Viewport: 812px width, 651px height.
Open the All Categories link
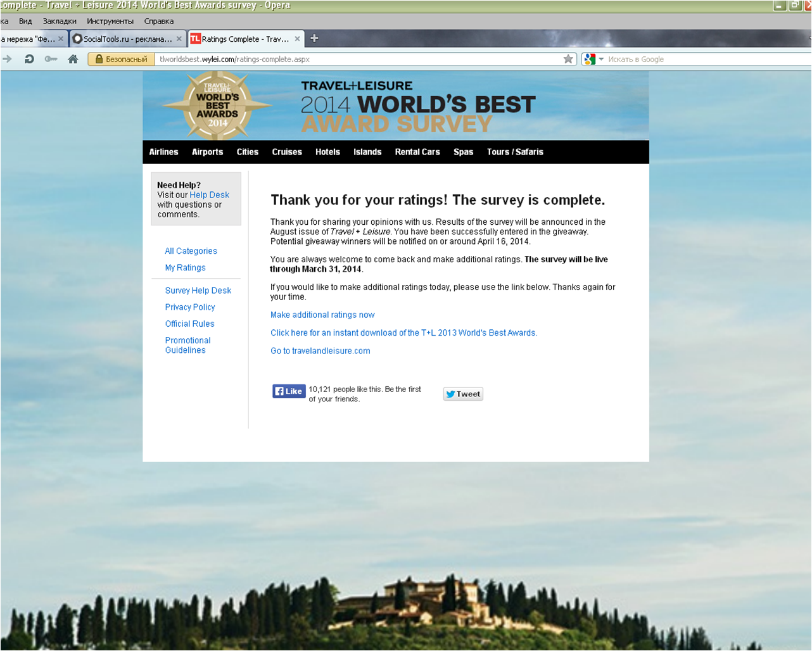point(191,251)
